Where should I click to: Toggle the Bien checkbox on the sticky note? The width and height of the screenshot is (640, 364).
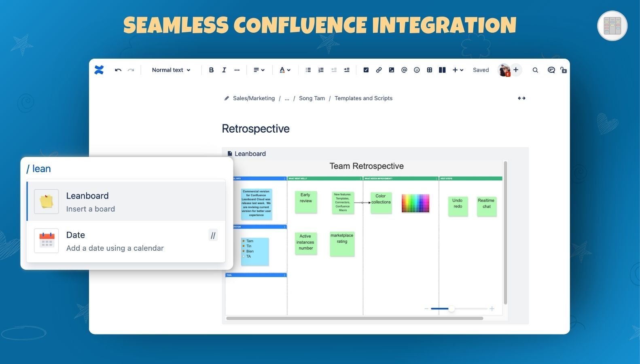(244, 251)
